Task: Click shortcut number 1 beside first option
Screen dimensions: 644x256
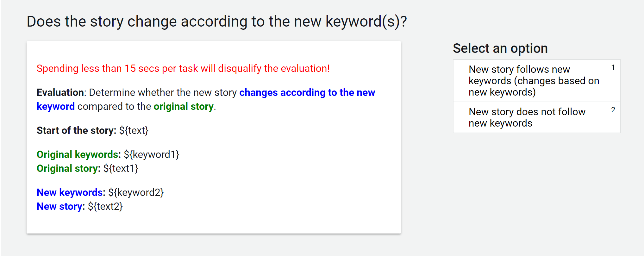Action: (x=613, y=67)
